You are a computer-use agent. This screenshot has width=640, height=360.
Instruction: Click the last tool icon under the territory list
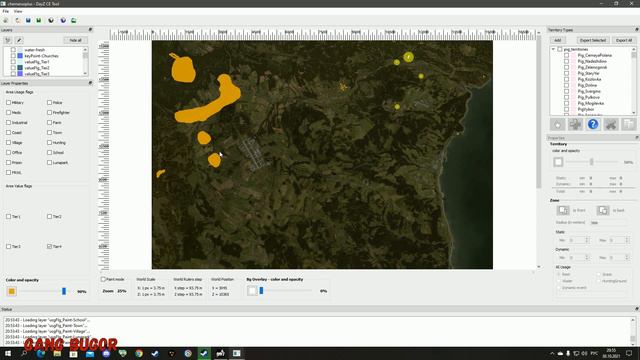tap(629, 124)
